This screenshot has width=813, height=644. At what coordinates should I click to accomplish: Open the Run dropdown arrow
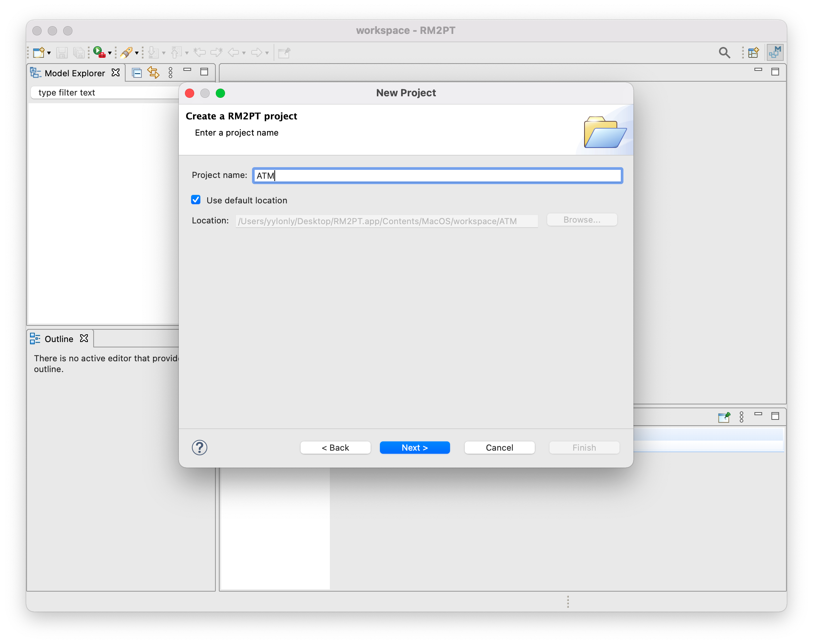point(110,53)
